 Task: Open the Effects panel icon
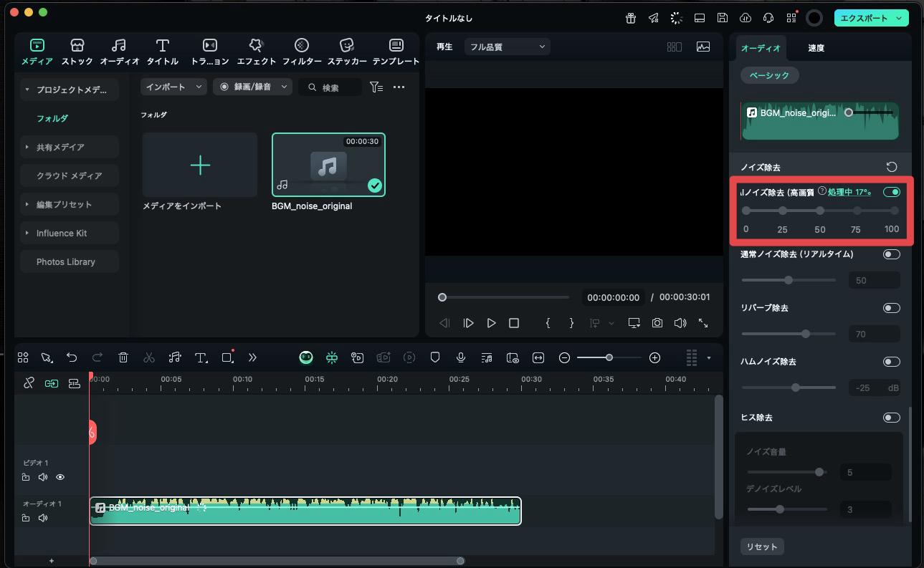coord(256,52)
